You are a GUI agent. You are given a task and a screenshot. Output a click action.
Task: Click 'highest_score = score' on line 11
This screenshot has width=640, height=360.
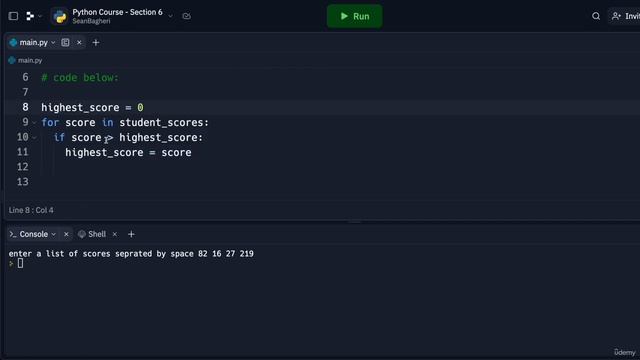point(128,152)
